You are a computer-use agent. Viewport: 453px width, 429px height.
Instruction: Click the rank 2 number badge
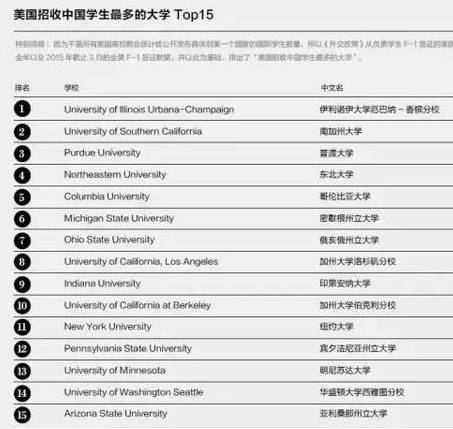[22, 132]
